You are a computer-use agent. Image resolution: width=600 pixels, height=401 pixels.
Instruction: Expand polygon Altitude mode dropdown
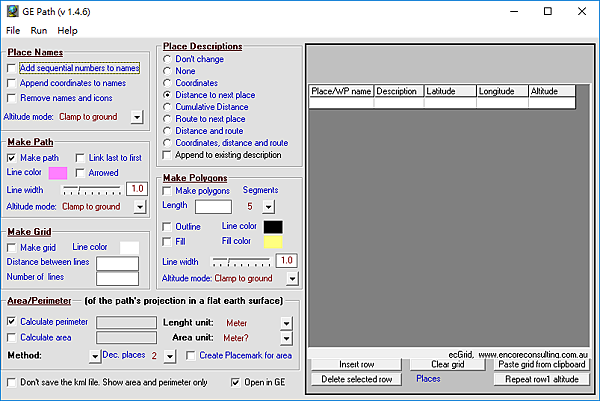292,279
